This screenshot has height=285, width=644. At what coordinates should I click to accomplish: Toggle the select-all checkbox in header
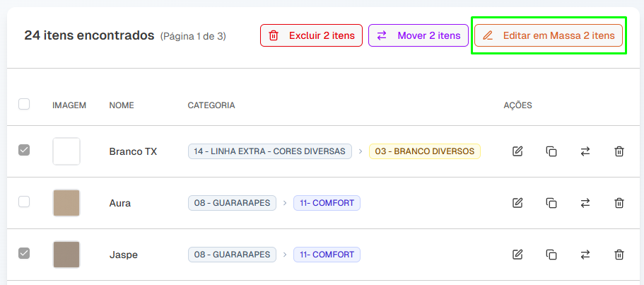coord(24,104)
